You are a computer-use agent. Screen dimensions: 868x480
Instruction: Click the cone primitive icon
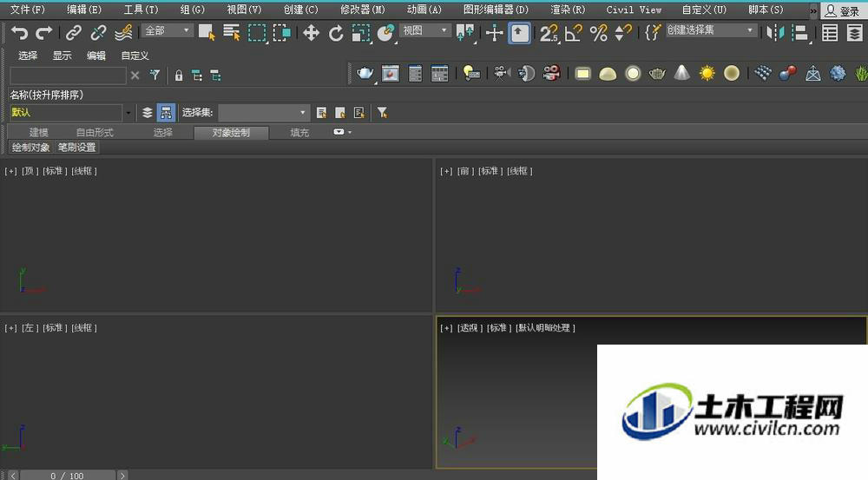[682, 73]
